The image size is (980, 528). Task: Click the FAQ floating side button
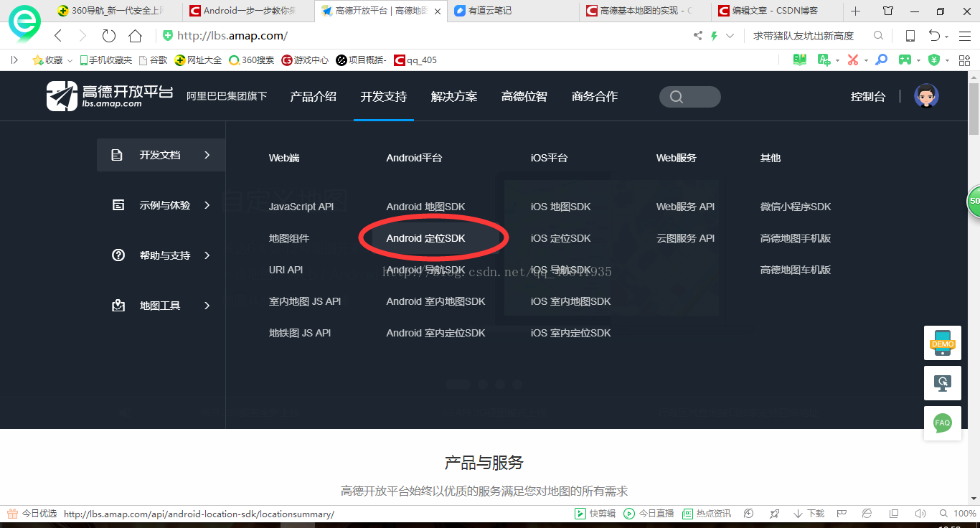click(943, 423)
